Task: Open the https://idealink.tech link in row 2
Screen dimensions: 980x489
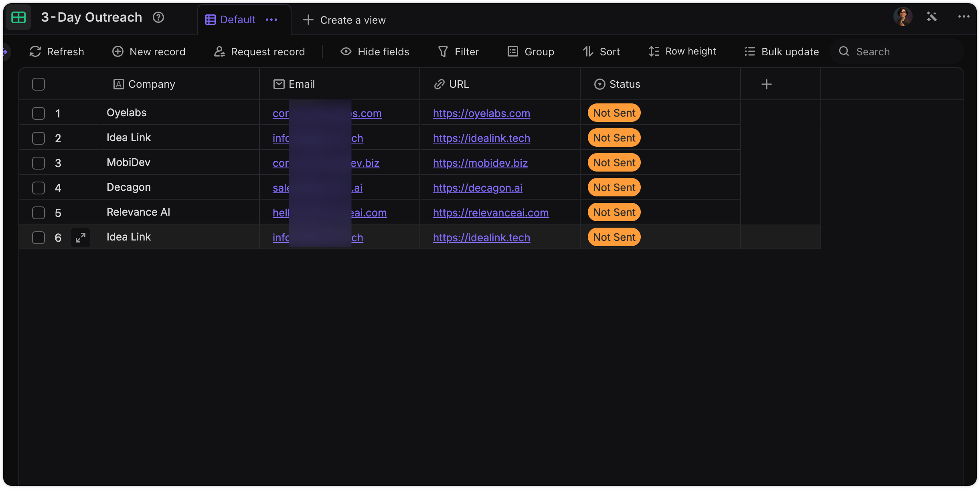Action: 482,138
